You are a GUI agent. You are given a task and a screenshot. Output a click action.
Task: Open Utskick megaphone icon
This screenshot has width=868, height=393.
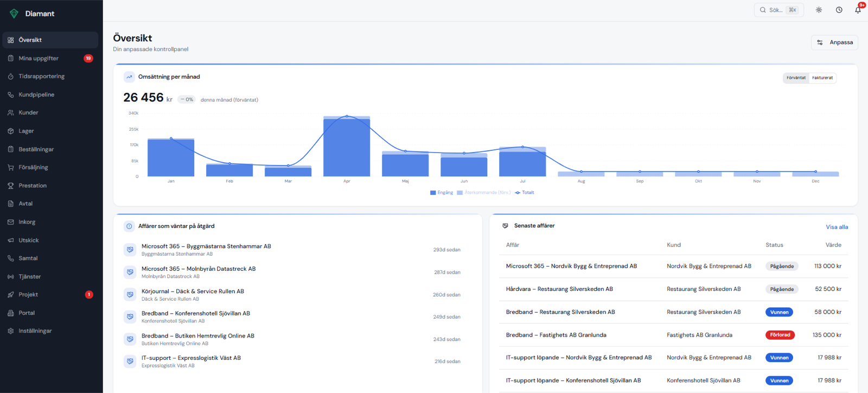pos(10,240)
